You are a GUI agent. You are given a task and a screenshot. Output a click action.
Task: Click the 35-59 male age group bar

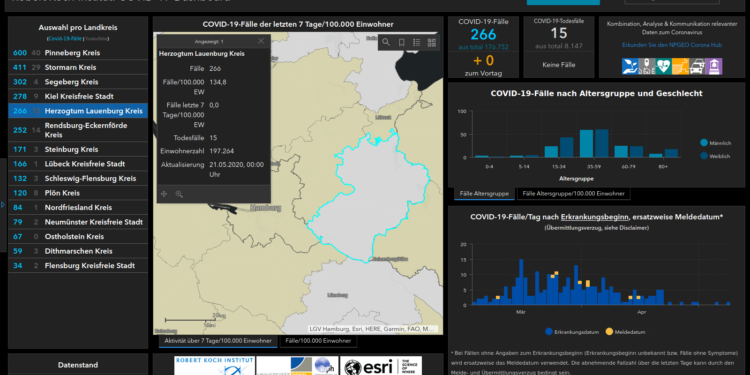coord(586,143)
